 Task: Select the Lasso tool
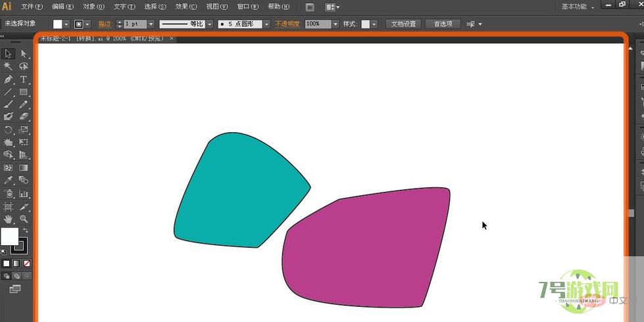click(x=24, y=66)
